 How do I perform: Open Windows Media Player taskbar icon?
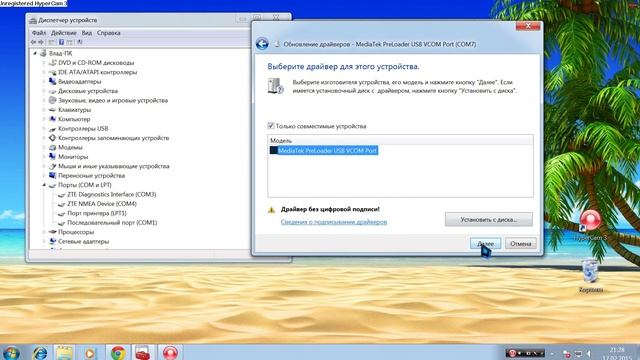click(90, 353)
